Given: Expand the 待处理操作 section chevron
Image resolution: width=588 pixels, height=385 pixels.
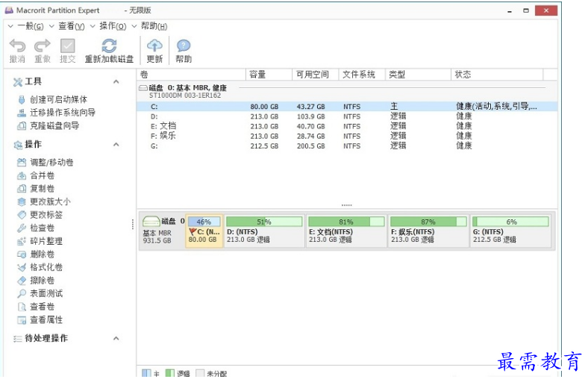Looking at the screenshot, I should click(x=116, y=338).
